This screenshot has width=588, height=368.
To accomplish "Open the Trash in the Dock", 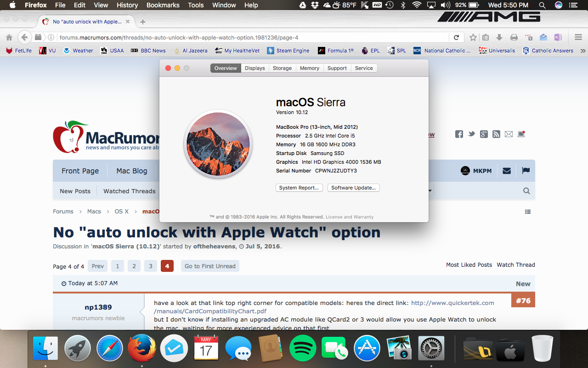I will tap(543, 348).
